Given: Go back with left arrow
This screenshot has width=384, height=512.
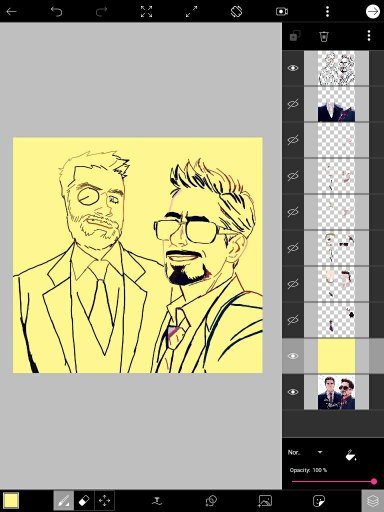Looking at the screenshot, I should tap(11, 12).
